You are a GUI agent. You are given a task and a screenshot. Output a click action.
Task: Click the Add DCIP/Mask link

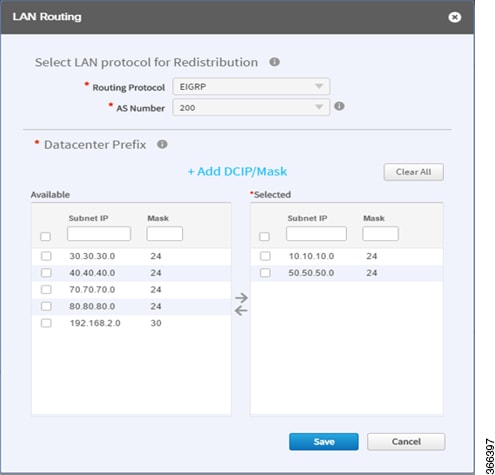coord(237,171)
